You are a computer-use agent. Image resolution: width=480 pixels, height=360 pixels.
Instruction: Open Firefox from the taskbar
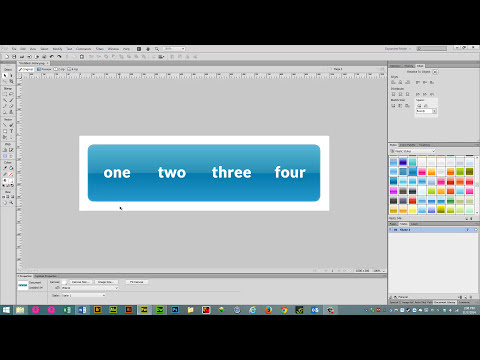click(268, 310)
